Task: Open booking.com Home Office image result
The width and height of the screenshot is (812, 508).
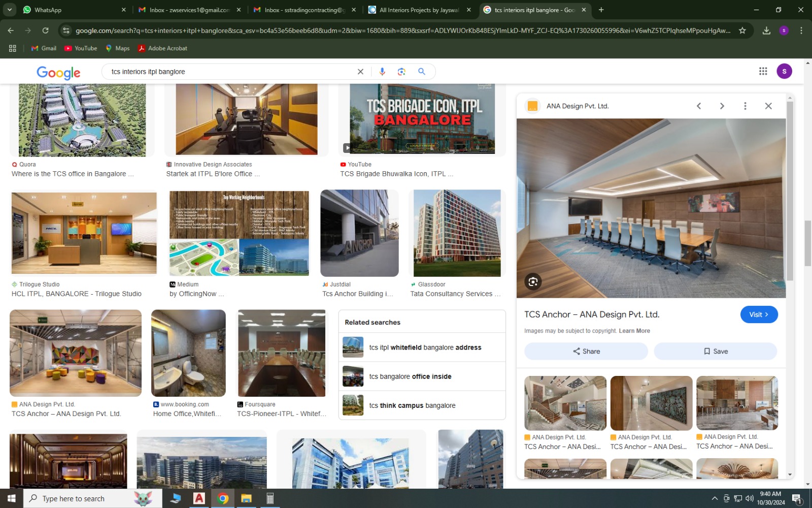Action: pyautogui.click(x=188, y=353)
